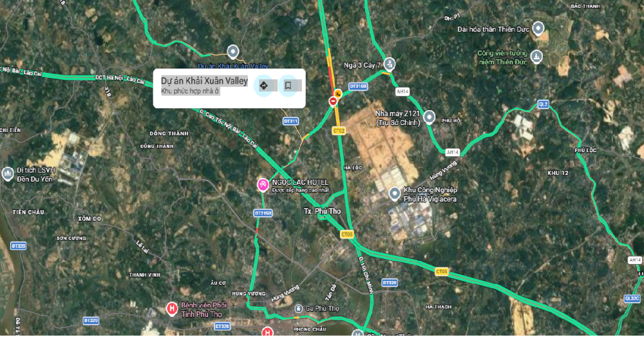The height and width of the screenshot is (337, 644).
Task: Click the DT315B road shield near hotel
Action: pos(263,213)
